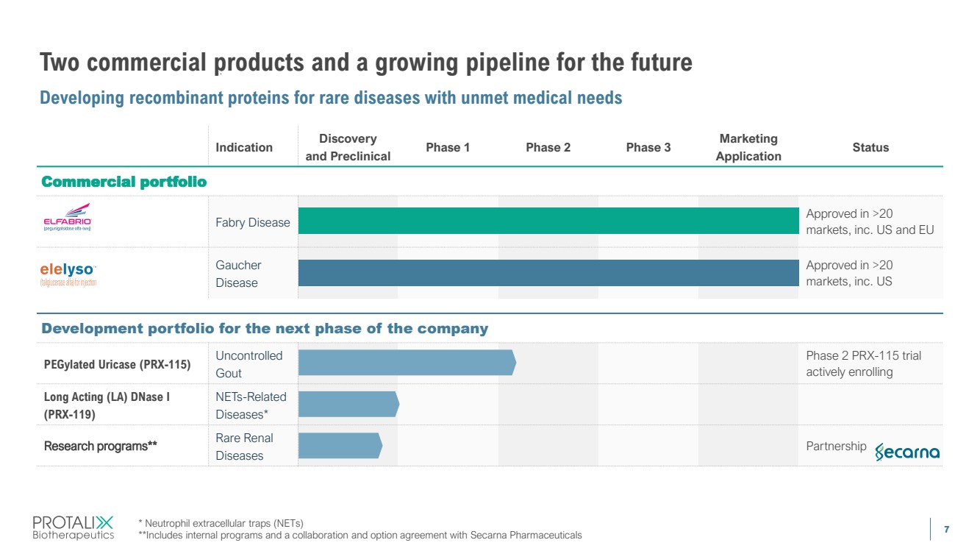Click the Secarna Pharmaceuticals footnote text

(360, 535)
